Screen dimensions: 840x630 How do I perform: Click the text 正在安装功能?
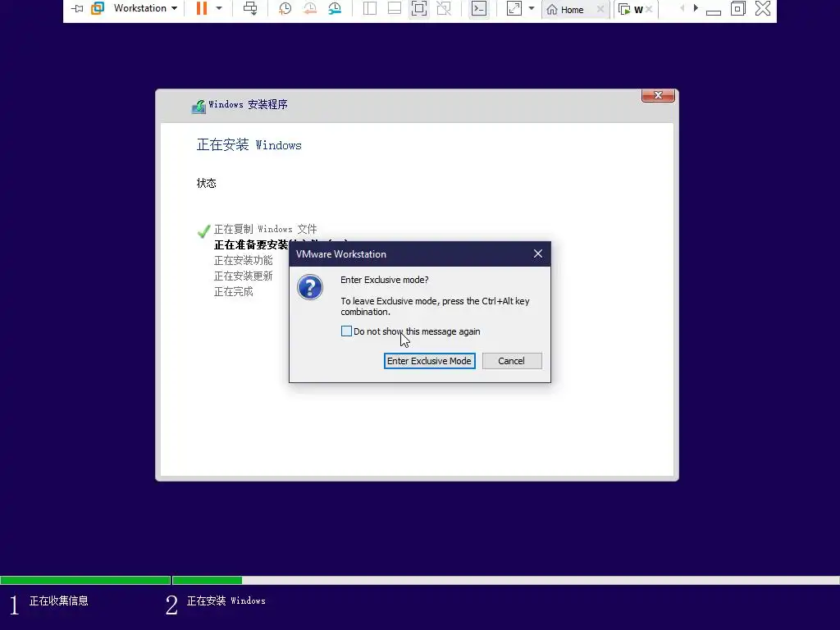pyautogui.click(x=243, y=260)
